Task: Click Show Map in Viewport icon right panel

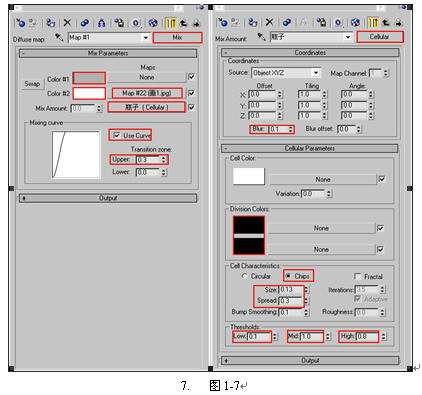Action: (356, 22)
